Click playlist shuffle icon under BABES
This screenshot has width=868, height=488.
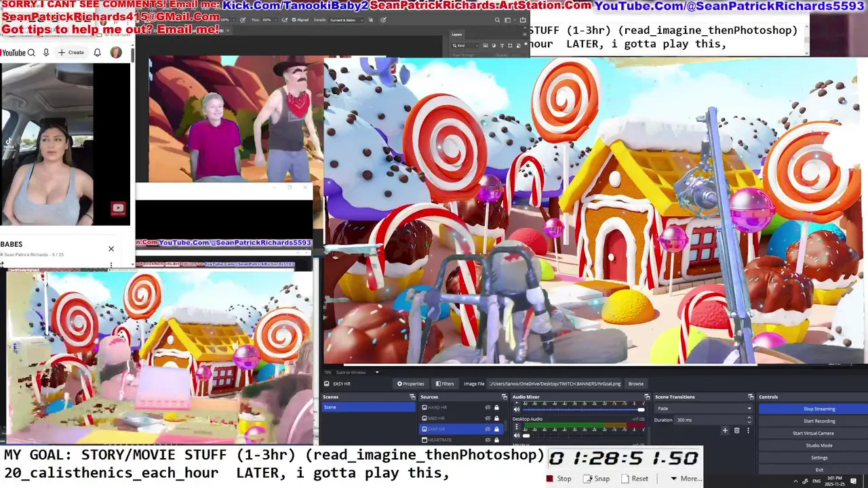pos(2,265)
